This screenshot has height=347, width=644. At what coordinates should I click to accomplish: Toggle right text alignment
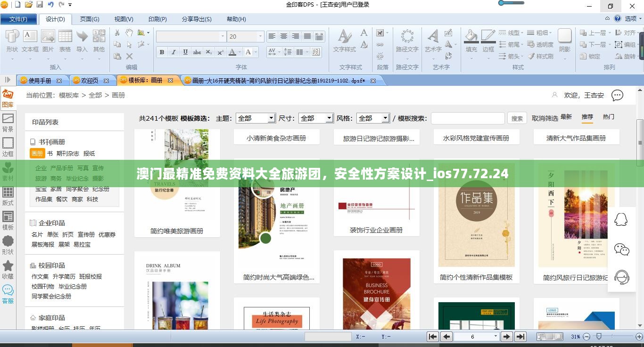click(x=296, y=36)
